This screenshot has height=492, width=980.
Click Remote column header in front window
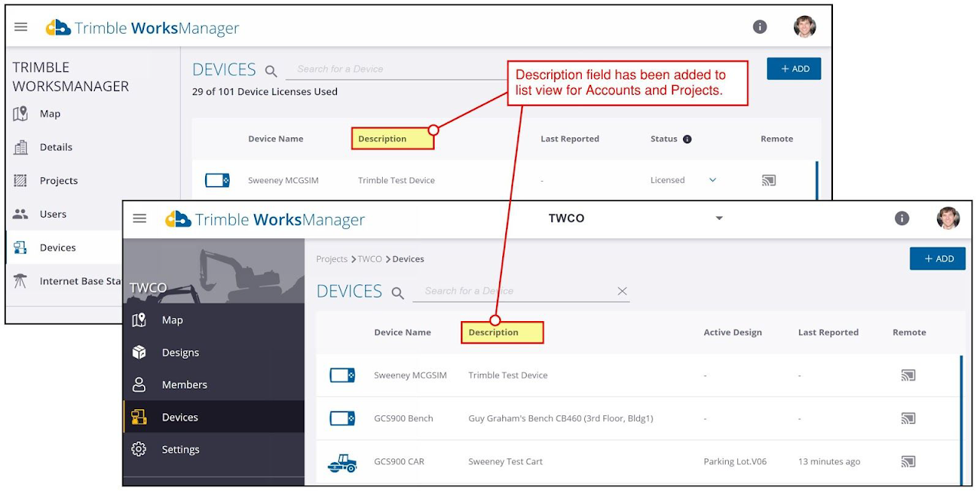(x=909, y=333)
